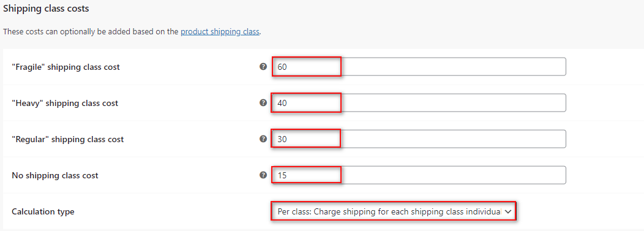Open the product shipping class link
The image size is (644, 231).
tap(220, 32)
